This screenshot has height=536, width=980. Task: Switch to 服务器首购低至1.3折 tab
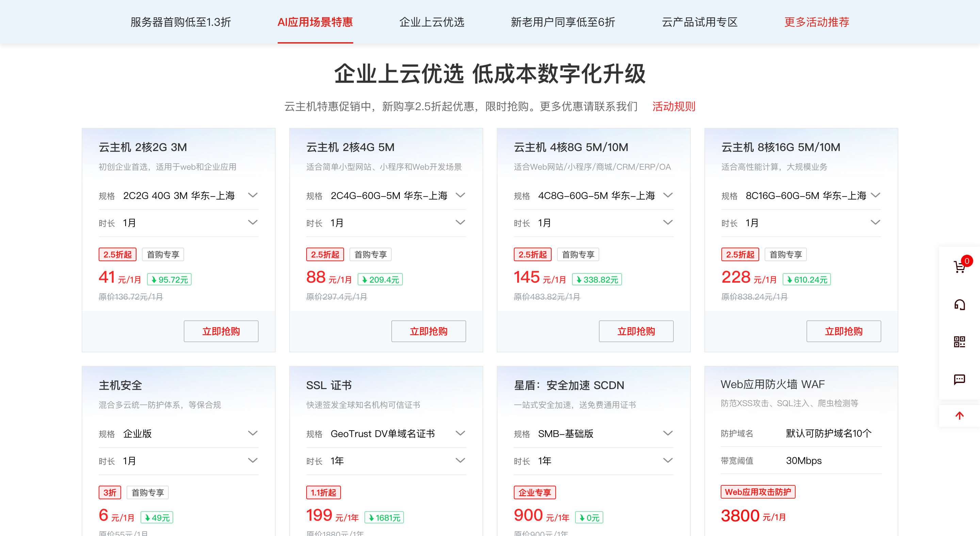(180, 22)
